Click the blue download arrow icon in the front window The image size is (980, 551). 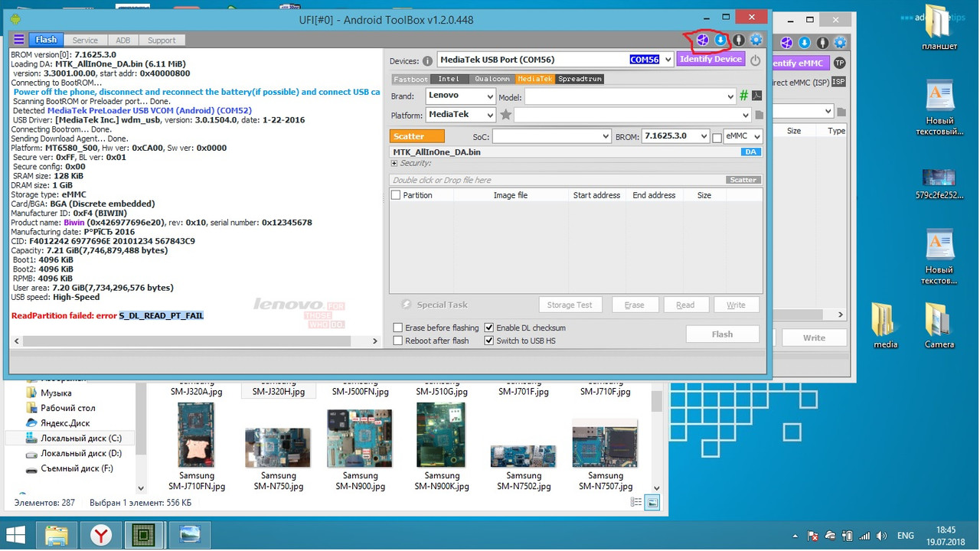720,40
